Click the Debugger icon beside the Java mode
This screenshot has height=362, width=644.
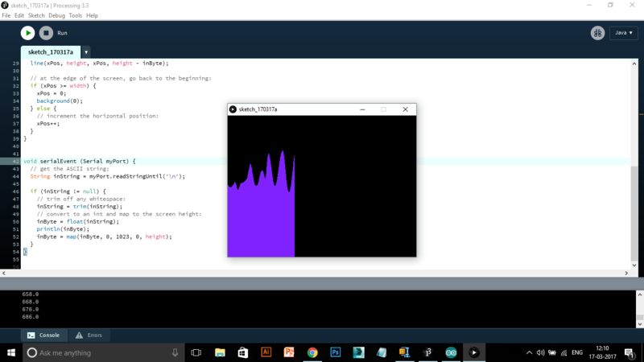(x=597, y=33)
